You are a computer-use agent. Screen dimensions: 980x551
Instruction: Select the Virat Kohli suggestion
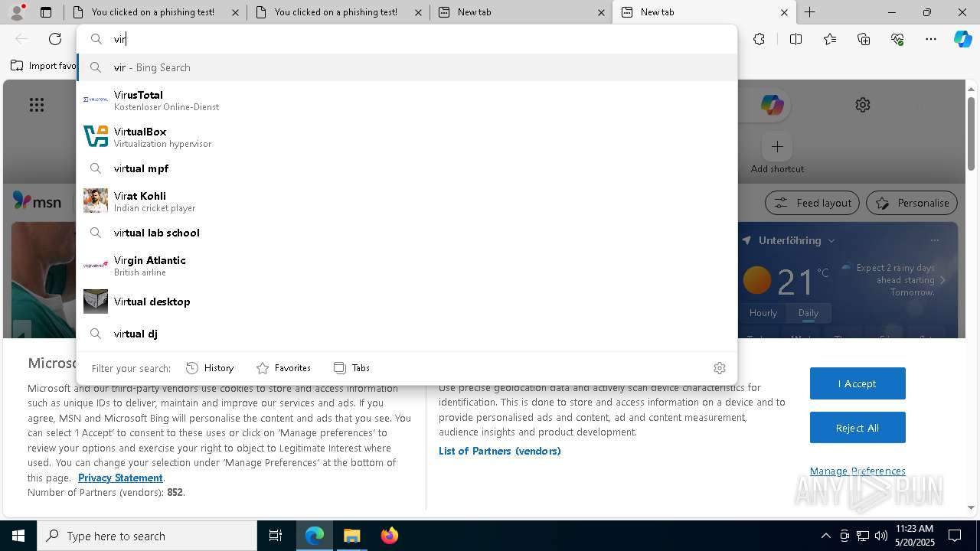407,201
